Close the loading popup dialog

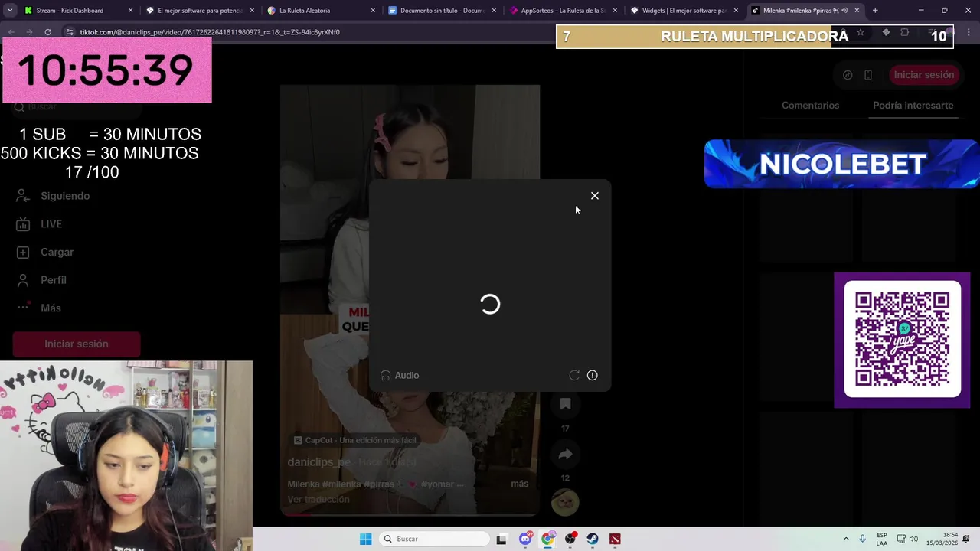pyautogui.click(x=594, y=196)
